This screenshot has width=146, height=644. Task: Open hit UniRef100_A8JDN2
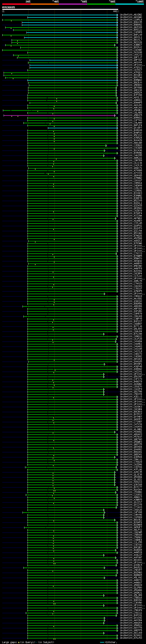coord(131,15)
